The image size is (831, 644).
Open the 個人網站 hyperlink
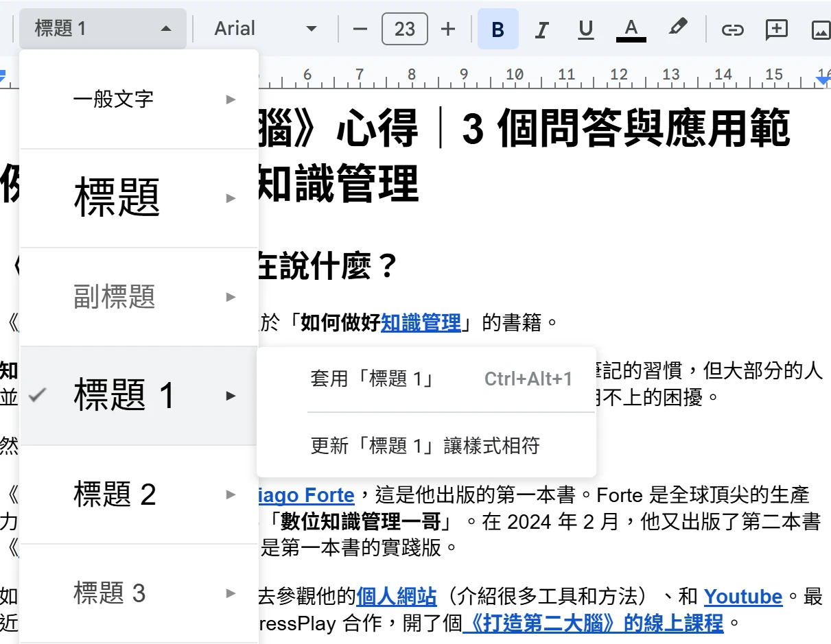396,597
